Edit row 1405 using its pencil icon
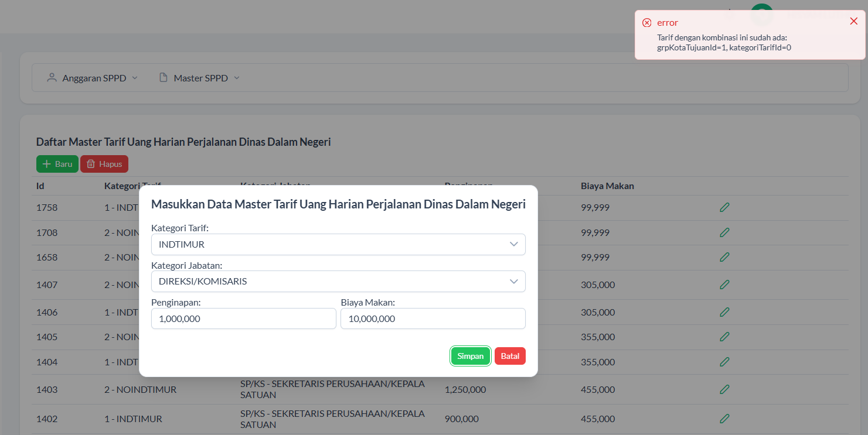868x435 pixels. click(x=724, y=337)
